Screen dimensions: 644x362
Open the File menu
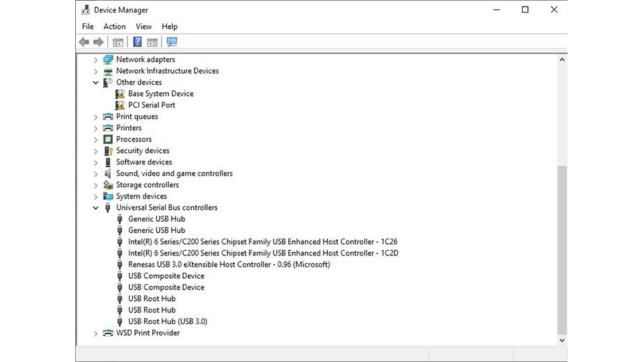(88, 26)
